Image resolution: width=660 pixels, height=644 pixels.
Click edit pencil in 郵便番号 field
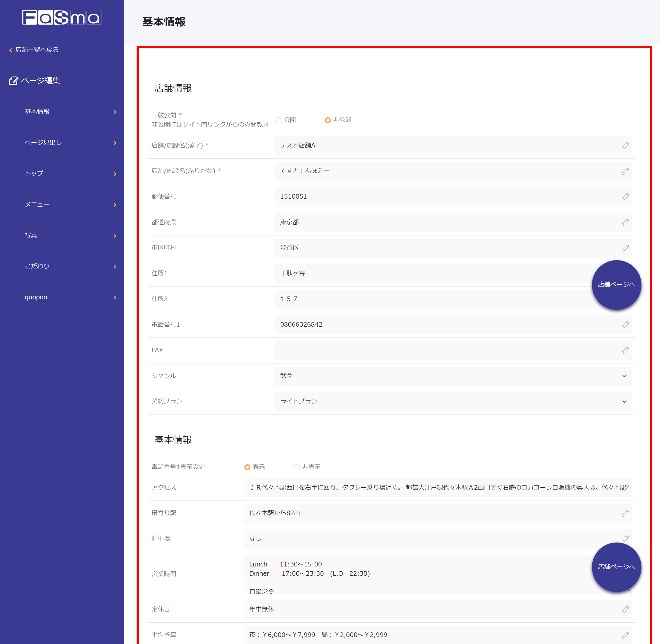pyautogui.click(x=625, y=197)
